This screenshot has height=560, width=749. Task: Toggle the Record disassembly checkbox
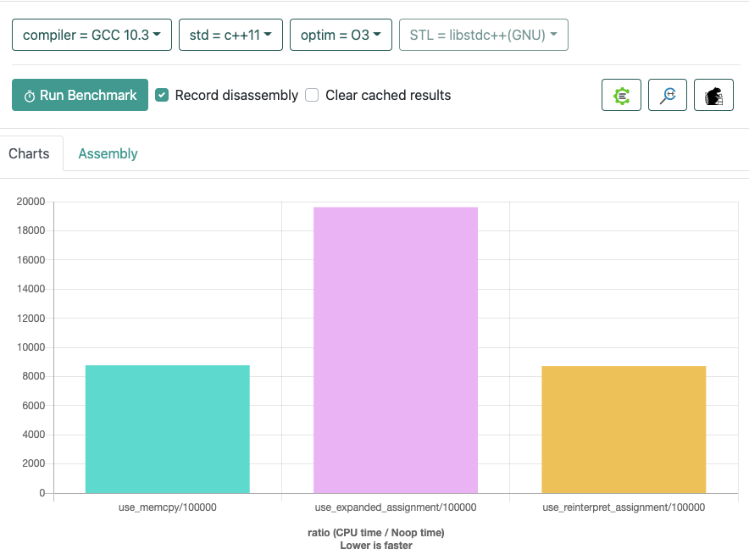[162, 95]
